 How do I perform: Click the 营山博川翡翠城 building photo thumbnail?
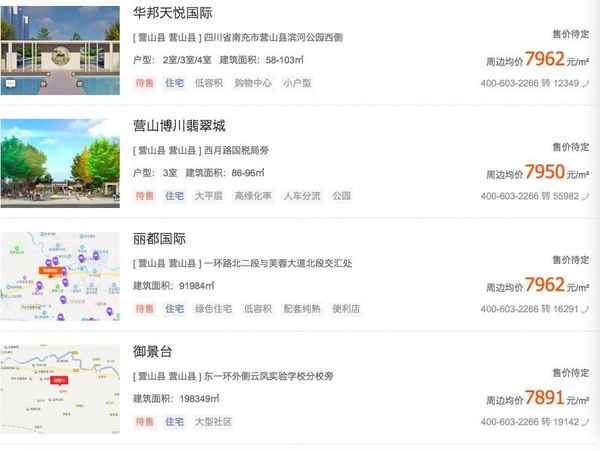pos(60,161)
